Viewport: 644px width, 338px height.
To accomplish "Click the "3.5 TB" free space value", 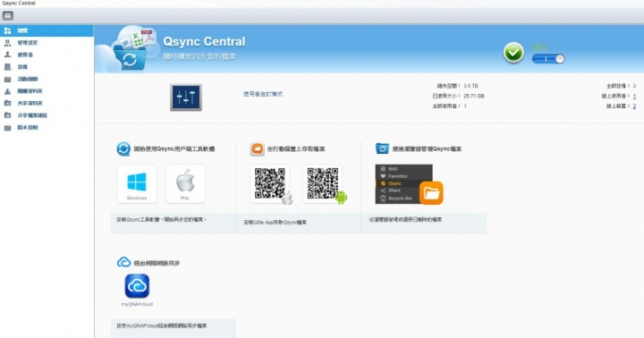I will (x=470, y=86).
